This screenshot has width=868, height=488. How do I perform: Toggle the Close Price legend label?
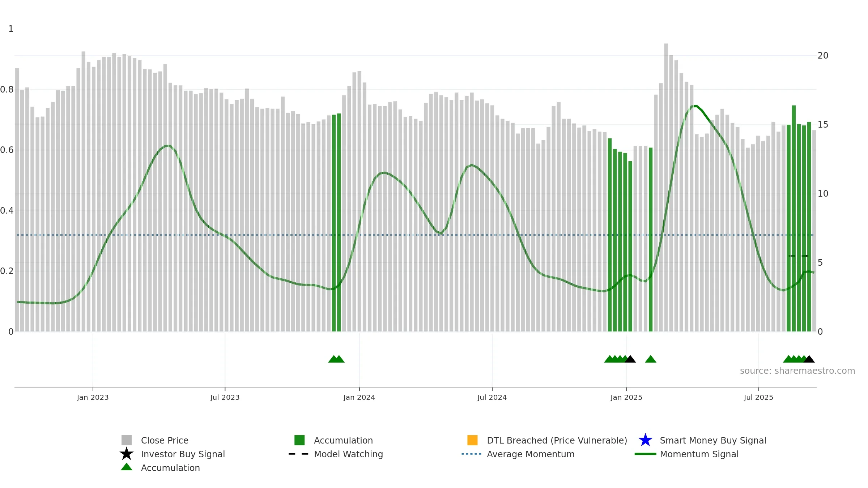pyautogui.click(x=165, y=440)
